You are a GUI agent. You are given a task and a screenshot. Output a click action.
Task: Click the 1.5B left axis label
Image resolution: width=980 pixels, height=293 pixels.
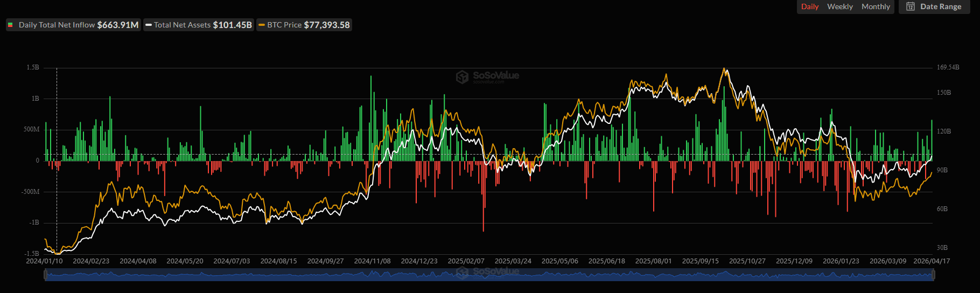coord(33,67)
